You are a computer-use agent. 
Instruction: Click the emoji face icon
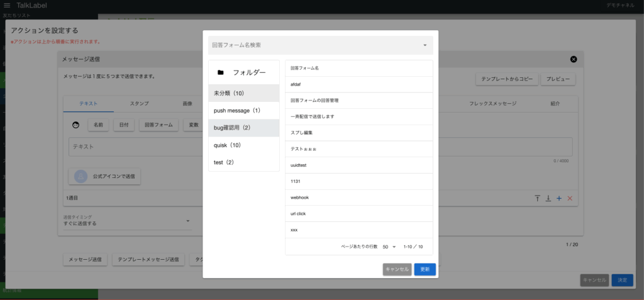tap(76, 125)
